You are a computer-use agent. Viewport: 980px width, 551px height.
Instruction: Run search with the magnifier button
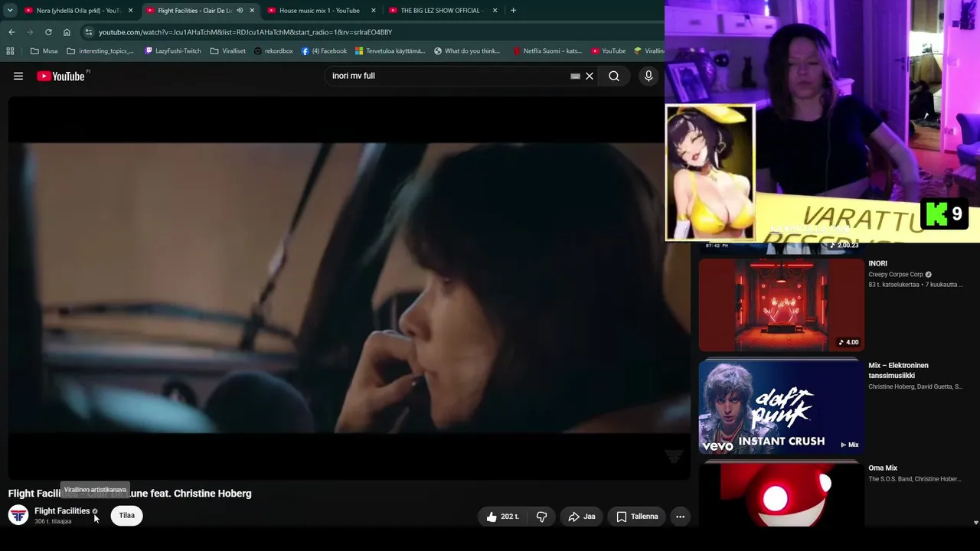(614, 76)
